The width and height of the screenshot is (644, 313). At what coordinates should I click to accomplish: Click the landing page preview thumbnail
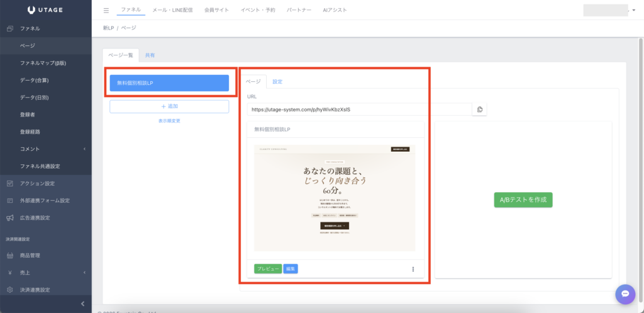[x=335, y=198]
